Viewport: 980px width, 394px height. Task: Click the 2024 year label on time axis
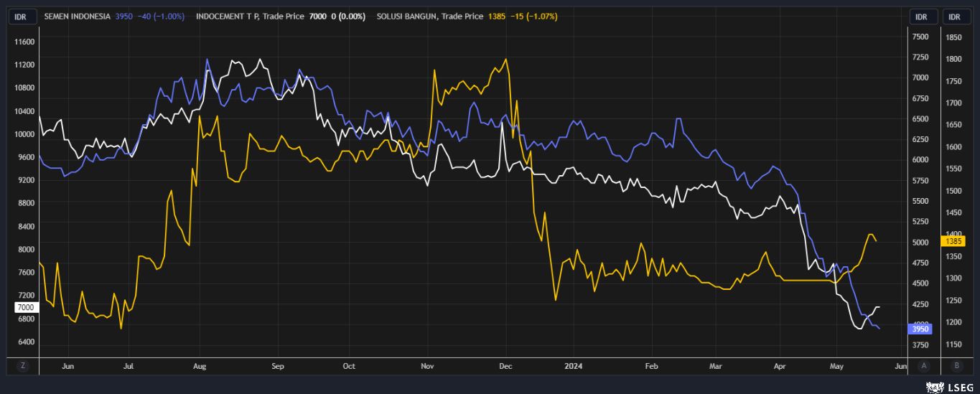(574, 366)
